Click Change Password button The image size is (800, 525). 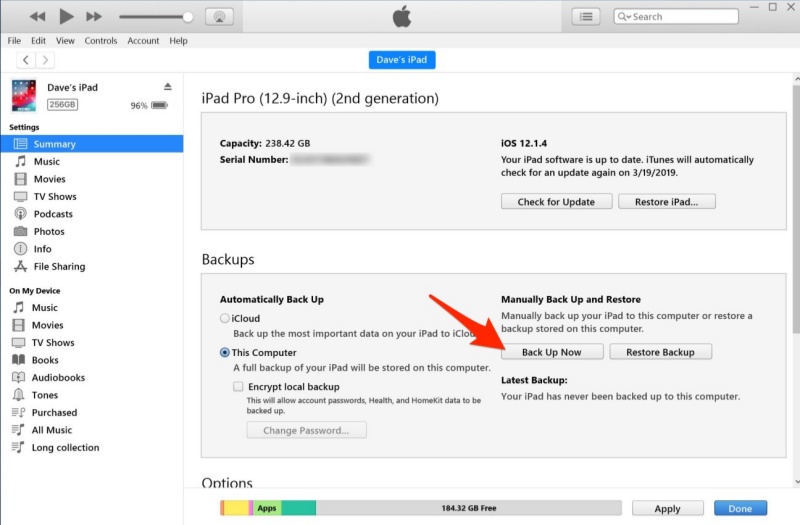click(x=306, y=430)
